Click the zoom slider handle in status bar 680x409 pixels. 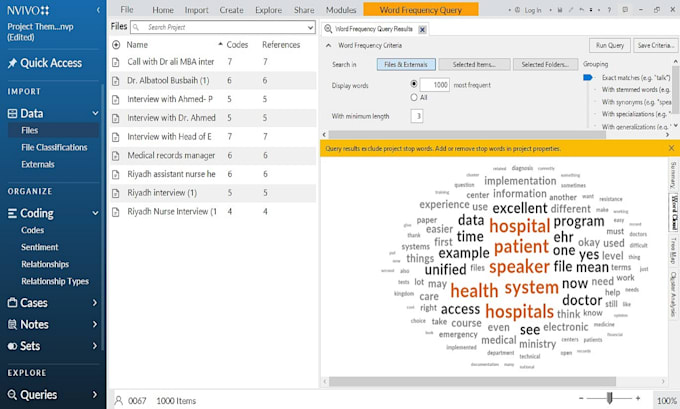click(x=609, y=398)
